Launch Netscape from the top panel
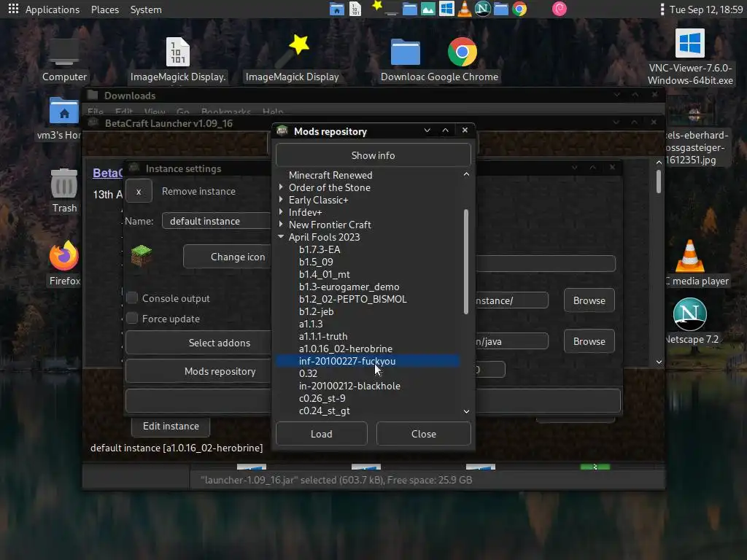747x560 pixels. (483, 9)
